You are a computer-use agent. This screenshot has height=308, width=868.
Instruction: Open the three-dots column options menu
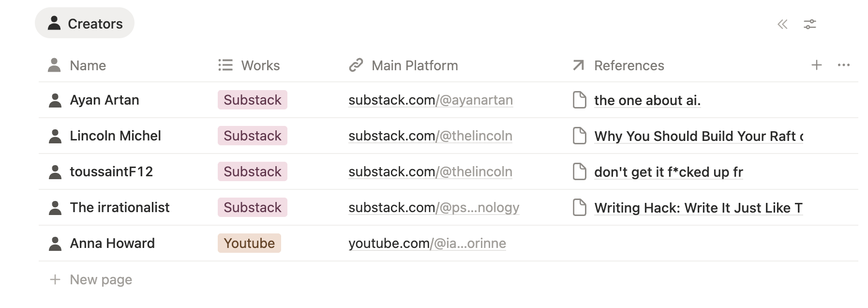click(843, 65)
